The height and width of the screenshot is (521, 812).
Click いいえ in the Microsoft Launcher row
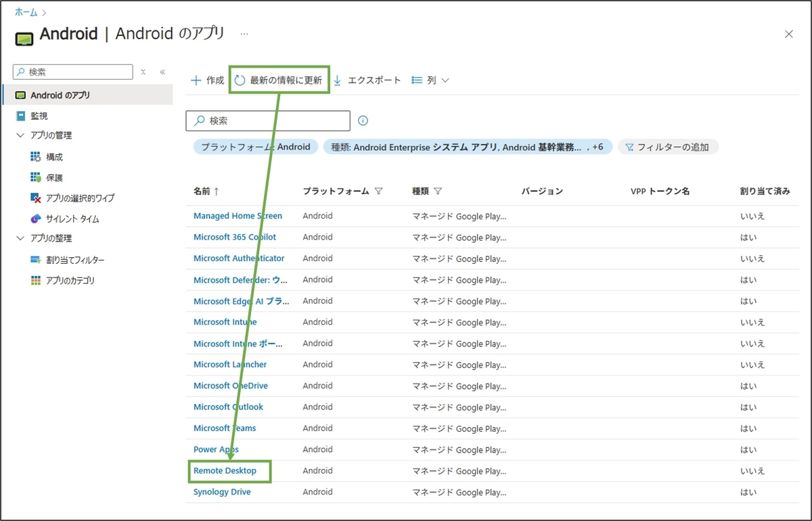752,365
